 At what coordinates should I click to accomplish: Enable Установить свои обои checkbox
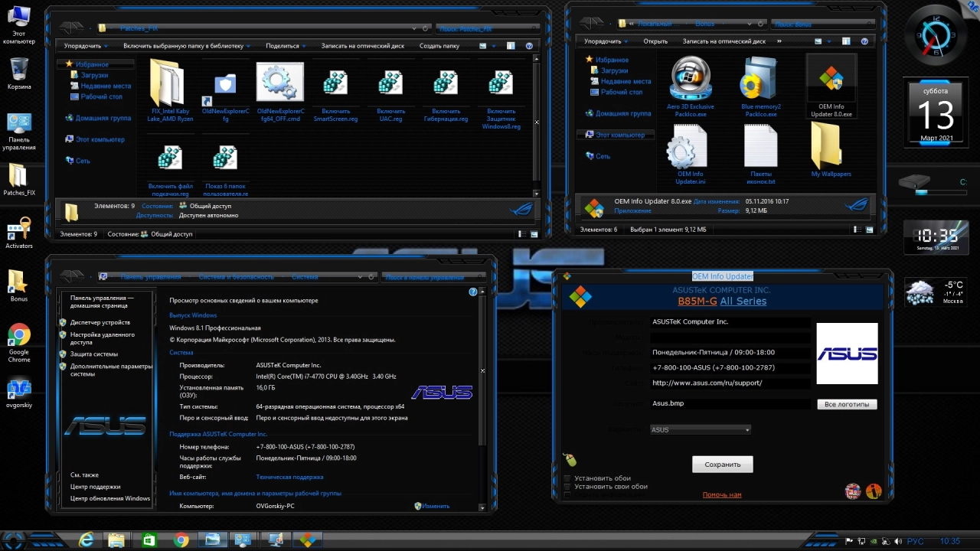tap(567, 487)
